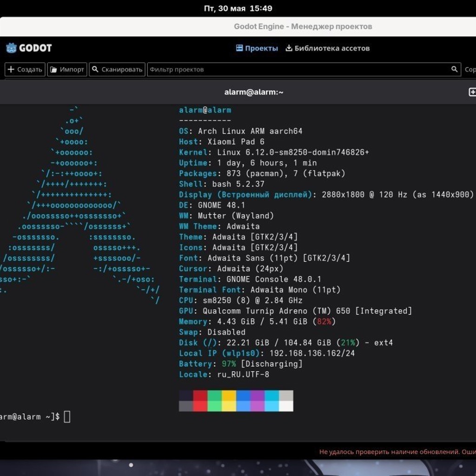This screenshot has width=476, height=476.
Task: Click the Импорт button
Action: pos(67,70)
